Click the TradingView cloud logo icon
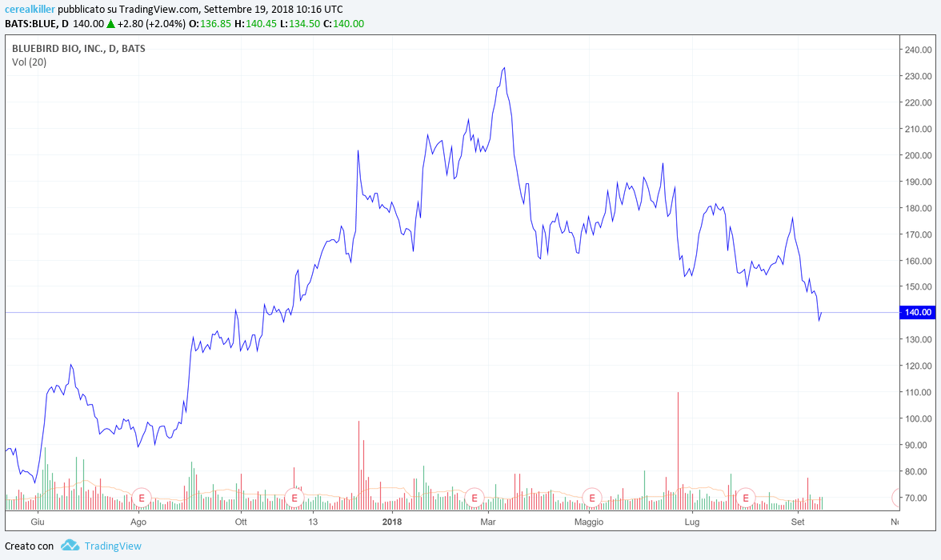This screenshot has height=560, width=941. 70,546
